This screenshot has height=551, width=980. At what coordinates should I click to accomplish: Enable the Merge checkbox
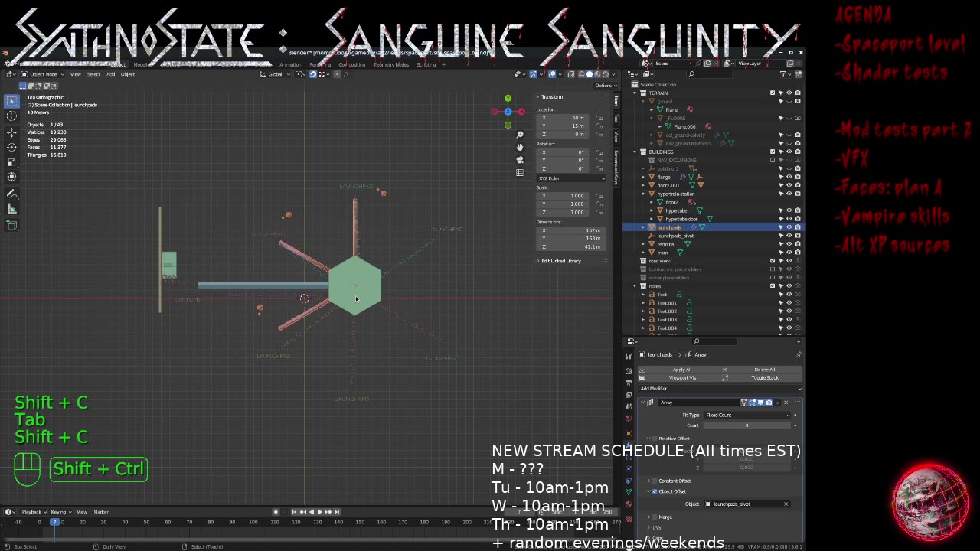655,517
